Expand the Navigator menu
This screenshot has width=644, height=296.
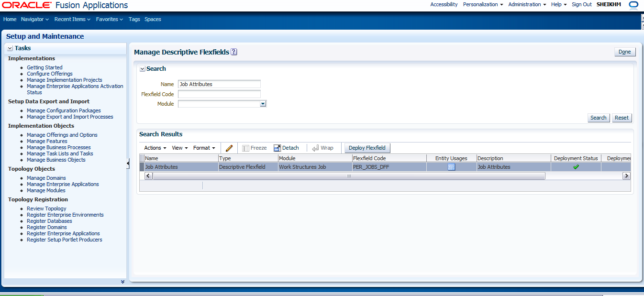click(x=35, y=19)
